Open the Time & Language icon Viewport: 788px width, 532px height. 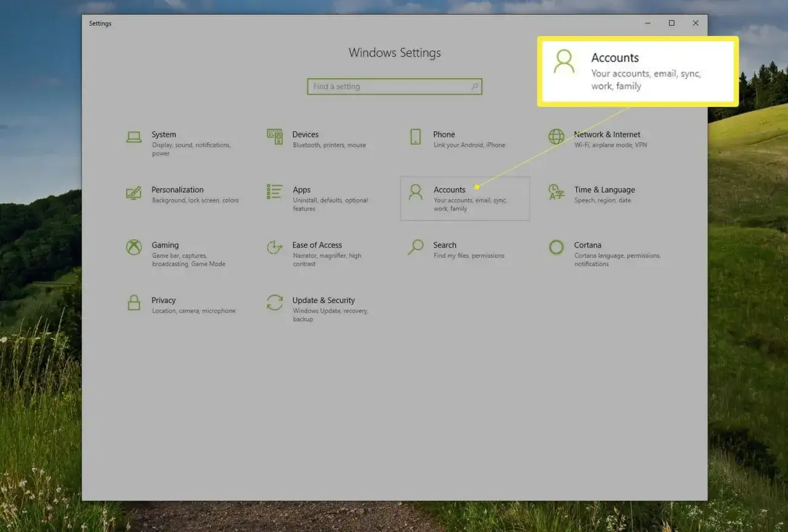click(x=557, y=192)
